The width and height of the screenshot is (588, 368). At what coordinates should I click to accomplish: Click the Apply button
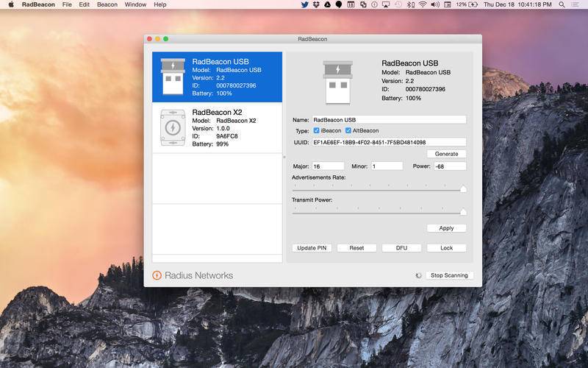coord(446,228)
